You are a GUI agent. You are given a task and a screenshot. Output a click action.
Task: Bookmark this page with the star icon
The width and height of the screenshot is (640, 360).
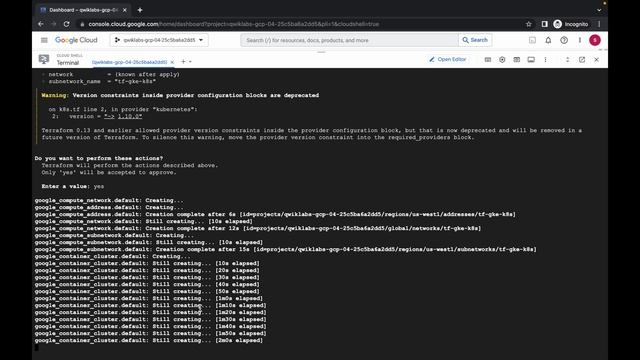(x=529, y=24)
